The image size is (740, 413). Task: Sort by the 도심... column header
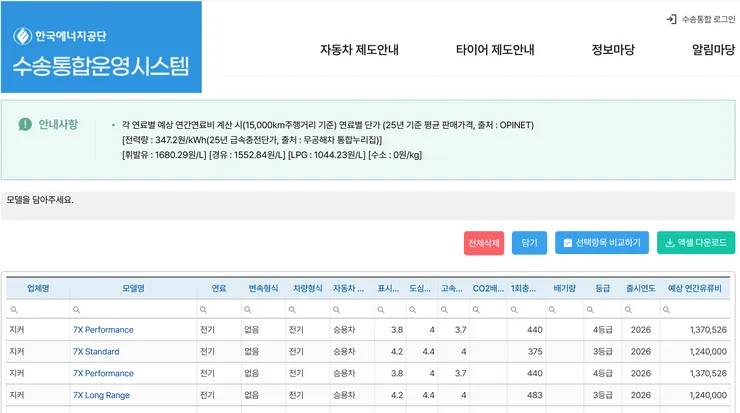420,288
